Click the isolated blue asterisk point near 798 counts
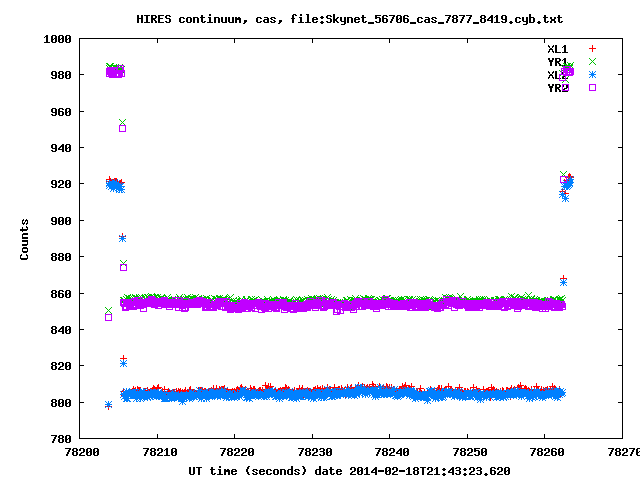Screen dimensions: 640x480 pyautogui.click(x=108, y=405)
